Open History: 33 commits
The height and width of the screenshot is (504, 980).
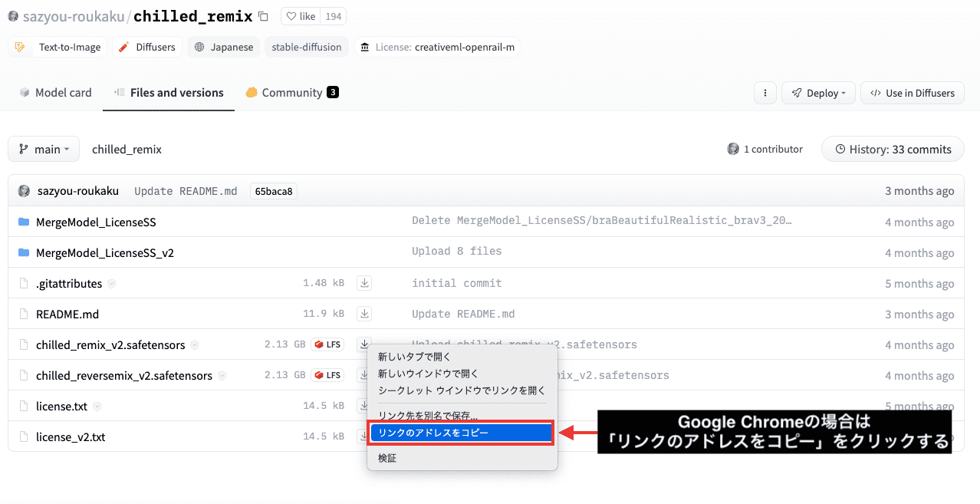tap(892, 149)
